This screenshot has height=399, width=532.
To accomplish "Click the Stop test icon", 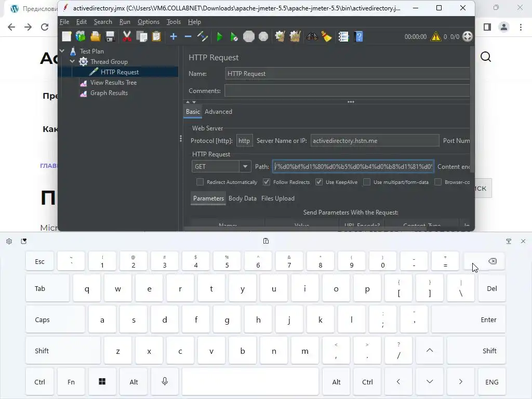I will point(249,36).
